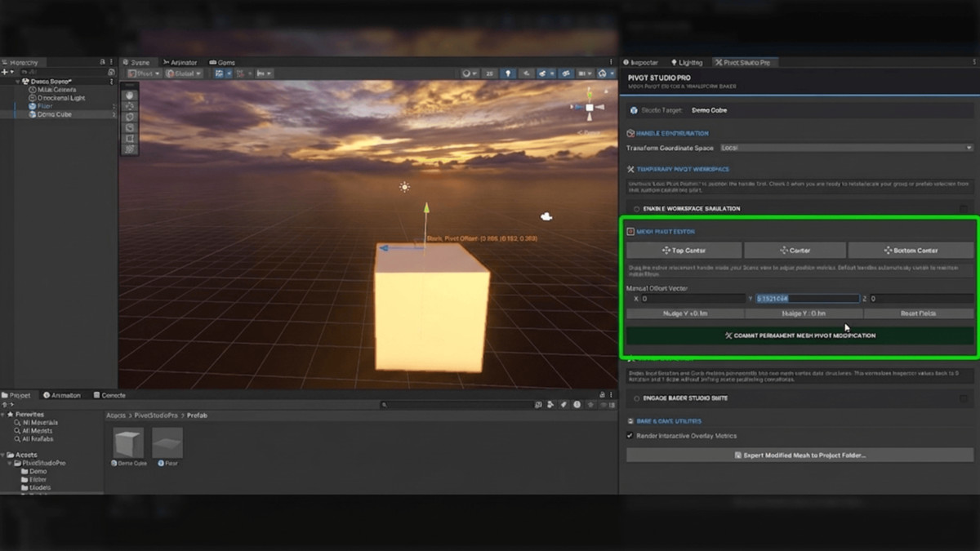This screenshot has height=551, width=980.
Task: Toggle hidden objects visibility in Scene toolbar
Action: point(565,73)
